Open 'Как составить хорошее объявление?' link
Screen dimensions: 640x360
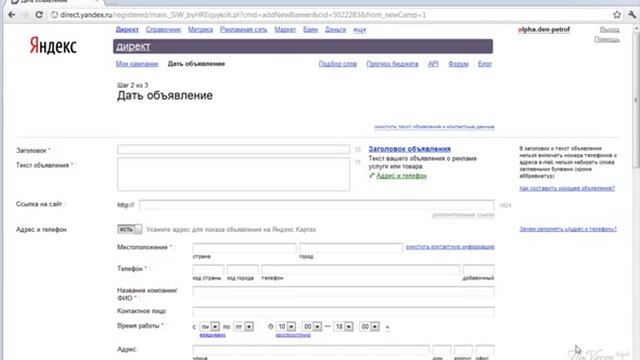567,188
